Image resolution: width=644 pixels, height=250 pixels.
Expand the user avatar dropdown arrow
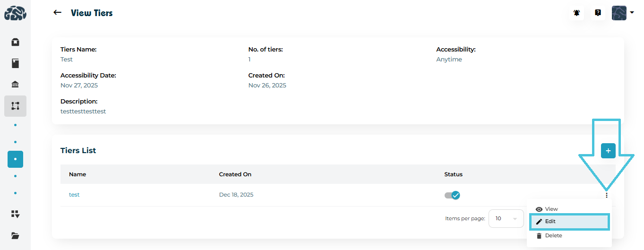coord(632,13)
